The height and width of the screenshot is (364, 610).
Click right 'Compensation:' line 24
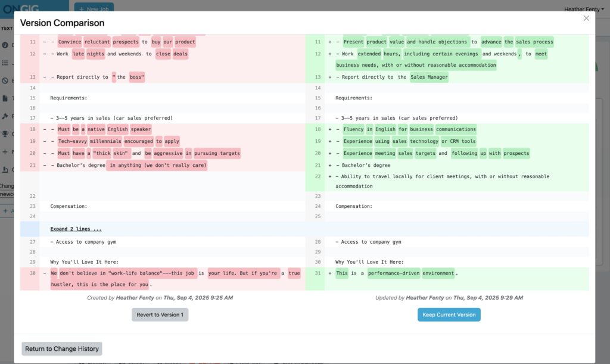(x=354, y=206)
